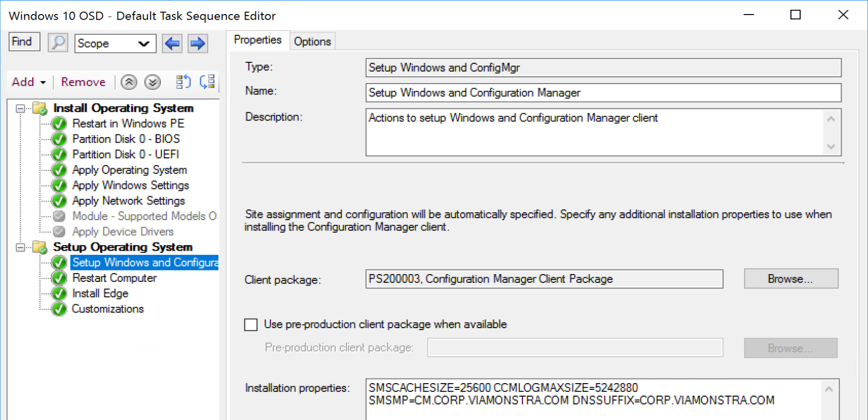The image size is (868, 420).
Task: Select the Properties tab
Action: tap(257, 40)
